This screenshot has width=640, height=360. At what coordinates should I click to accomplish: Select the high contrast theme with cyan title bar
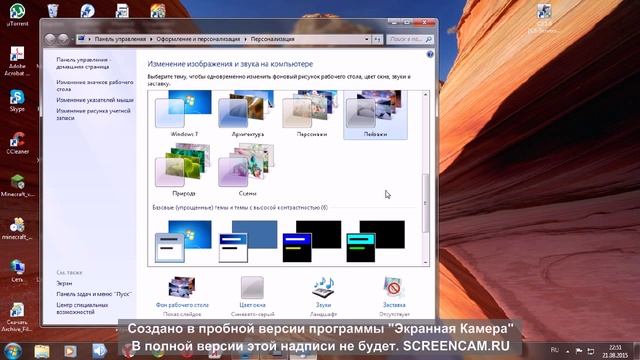coord(375,241)
